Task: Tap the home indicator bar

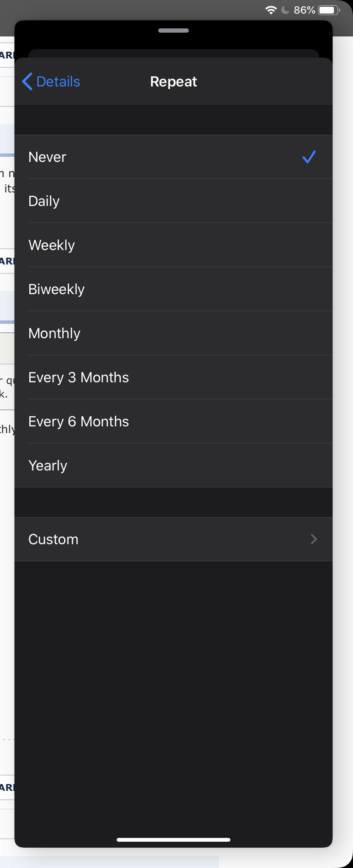Action: coord(174,840)
